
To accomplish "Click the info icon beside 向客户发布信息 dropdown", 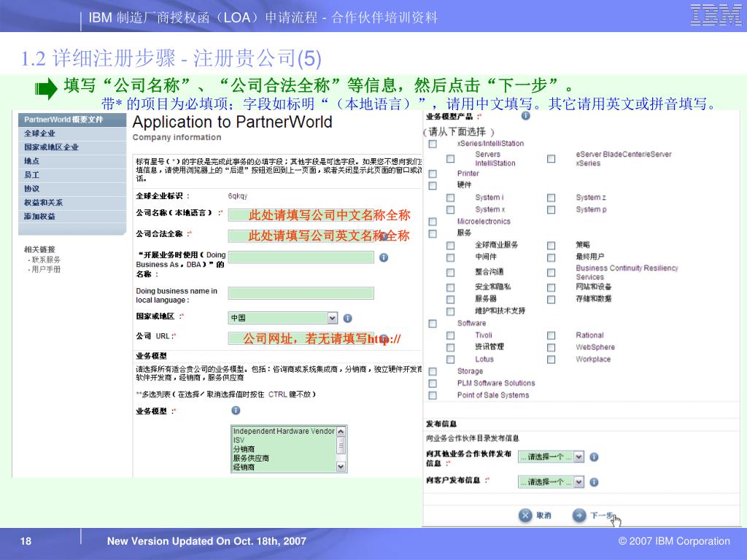I will pos(594,483).
